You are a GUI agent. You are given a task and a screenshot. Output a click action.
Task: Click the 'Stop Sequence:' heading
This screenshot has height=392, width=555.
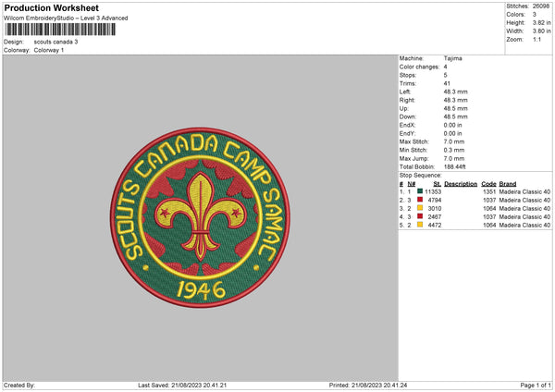[421, 176]
